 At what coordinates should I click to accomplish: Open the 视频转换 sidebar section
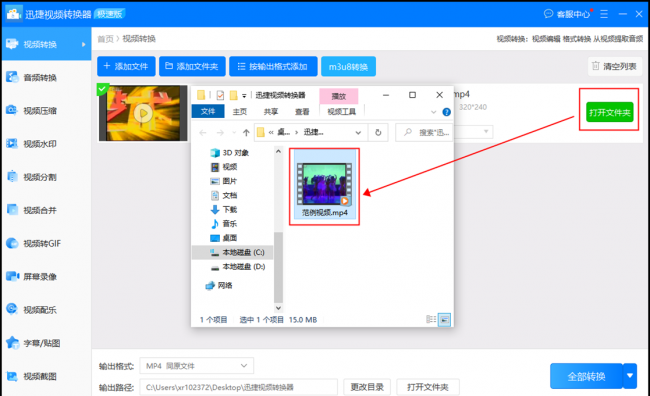click(46, 44)
